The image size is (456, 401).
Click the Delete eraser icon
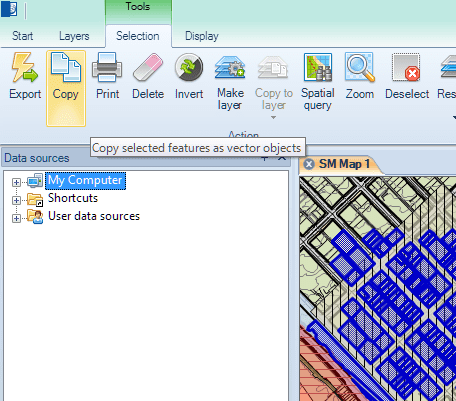tap(148, 68)
